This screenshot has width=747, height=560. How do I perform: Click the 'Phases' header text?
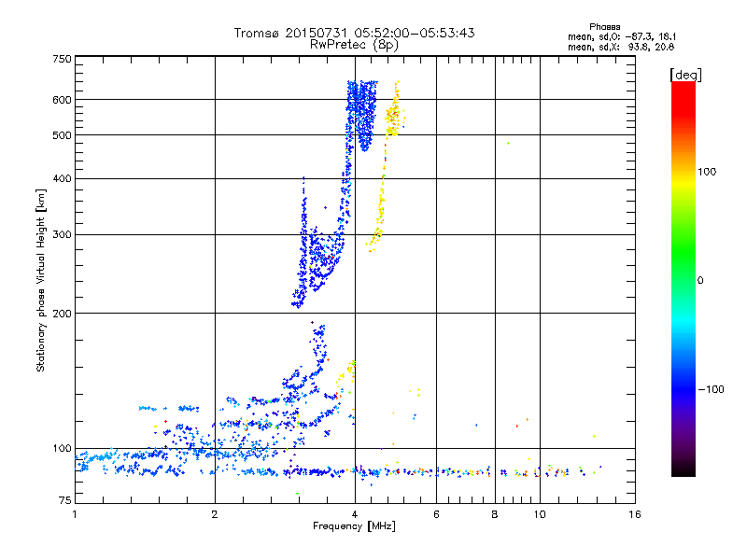[604, 27]
